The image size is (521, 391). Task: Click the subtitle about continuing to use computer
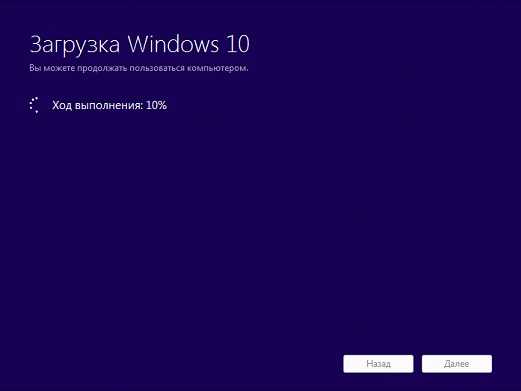[139, 68]
